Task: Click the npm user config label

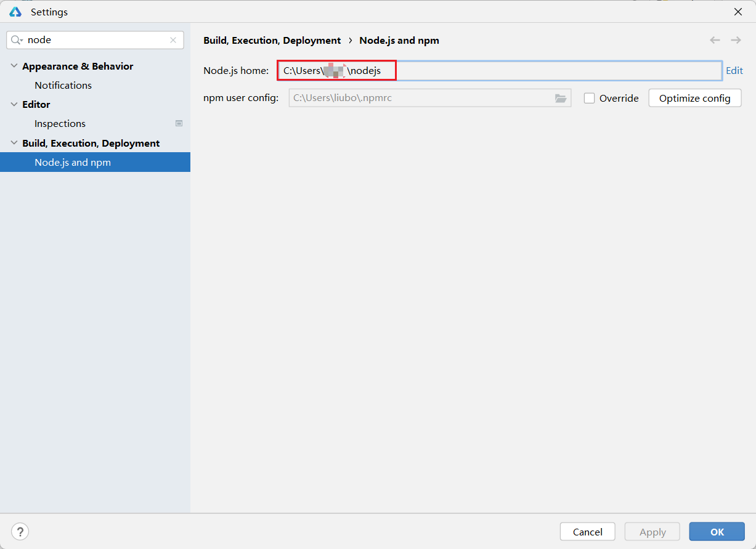Action: click(x=241, y=98)
